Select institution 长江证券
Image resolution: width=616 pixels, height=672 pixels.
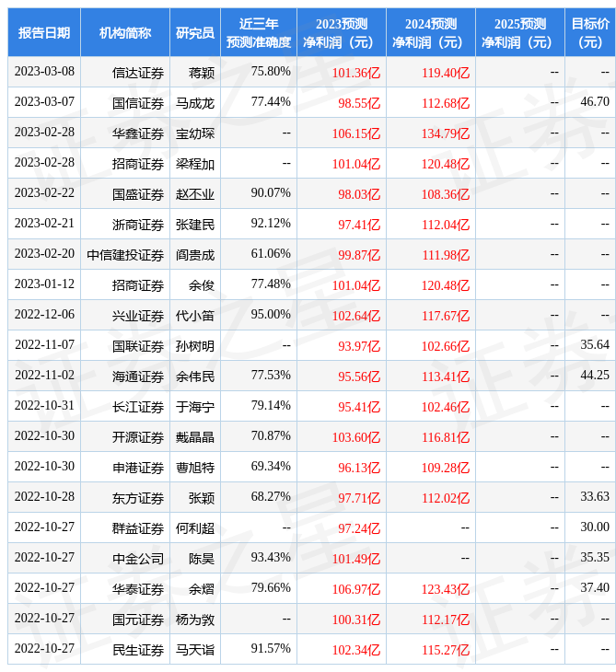click(x=137, y=407)
